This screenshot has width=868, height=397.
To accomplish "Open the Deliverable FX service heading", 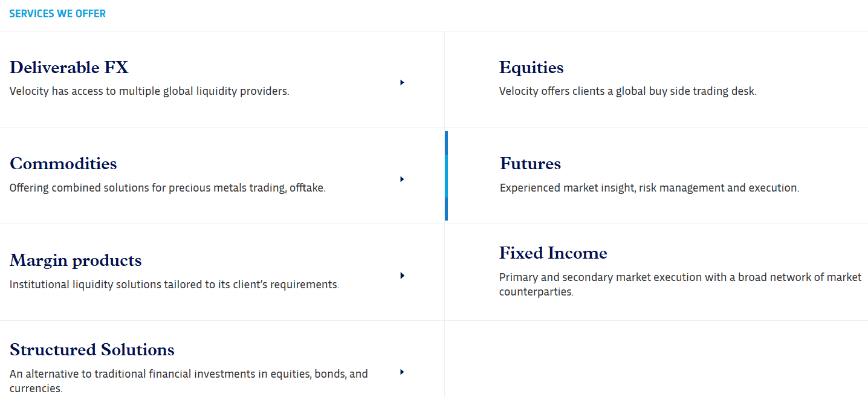I will (69, 67).
